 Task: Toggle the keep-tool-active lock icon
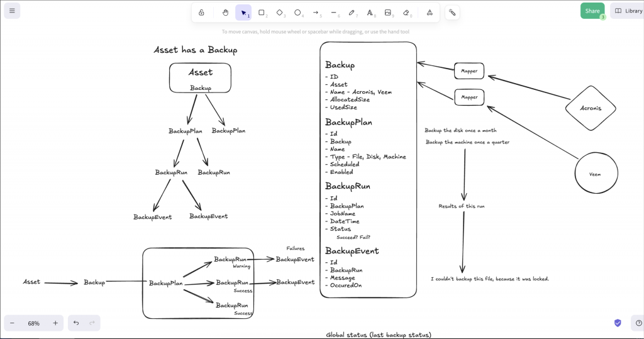(x=201, y=13)
